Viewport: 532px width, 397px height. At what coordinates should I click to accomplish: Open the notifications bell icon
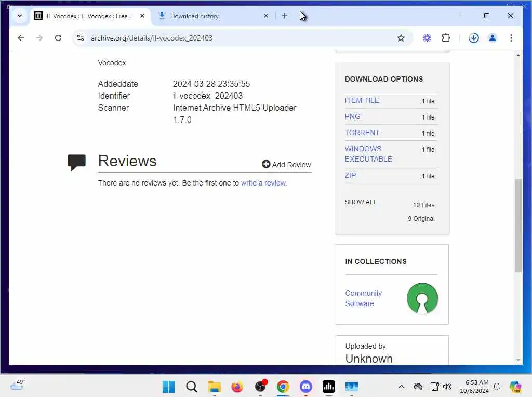click(x=497, y=387)
